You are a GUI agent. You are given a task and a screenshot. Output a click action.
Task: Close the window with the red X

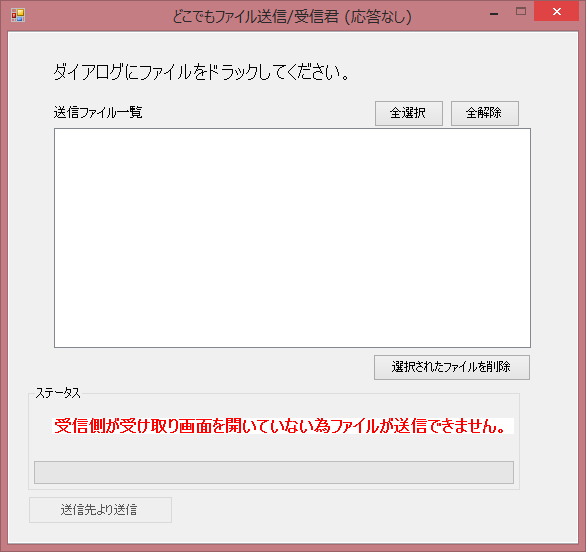coord(556,12)
